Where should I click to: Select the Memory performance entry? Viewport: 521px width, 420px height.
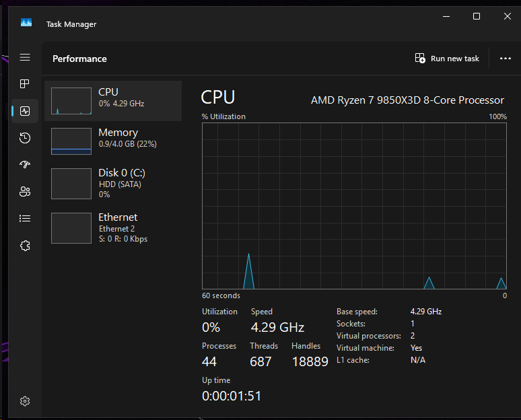113,141
